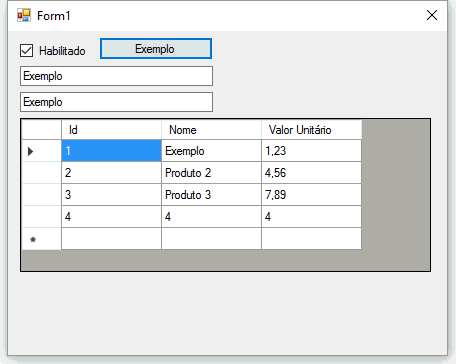Click the empty Nome cell in new row
The width and height of the screenshot is (456, 364).
click(x=211, y=239)
